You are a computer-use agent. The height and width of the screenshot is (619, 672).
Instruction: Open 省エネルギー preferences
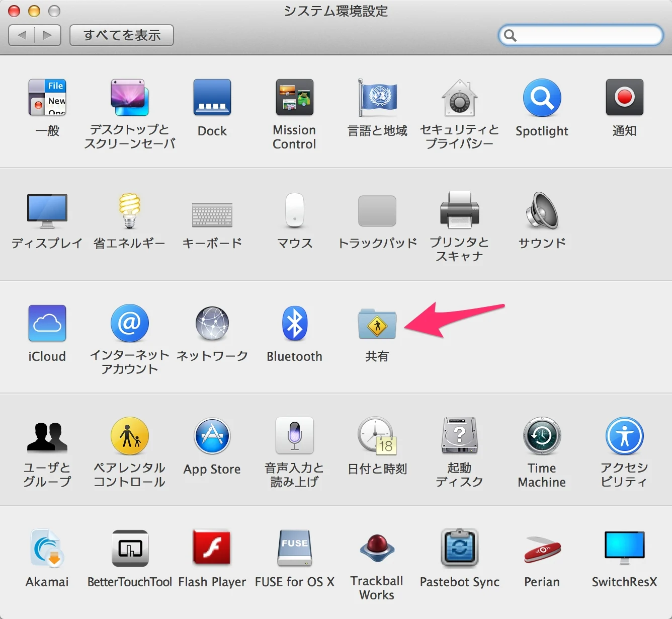pyautogui.click(x=130, y=210)
